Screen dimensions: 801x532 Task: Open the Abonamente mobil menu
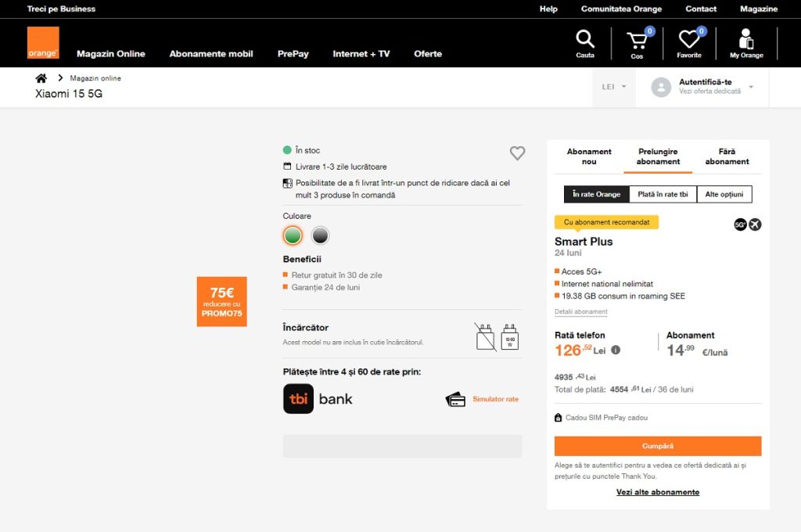[211, 54]
